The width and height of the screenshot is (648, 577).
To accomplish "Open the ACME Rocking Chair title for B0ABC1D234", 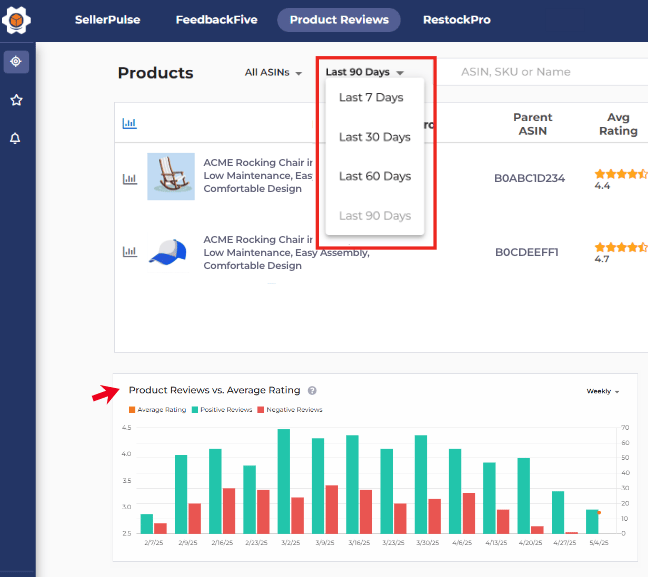I will tap(258, 176).
